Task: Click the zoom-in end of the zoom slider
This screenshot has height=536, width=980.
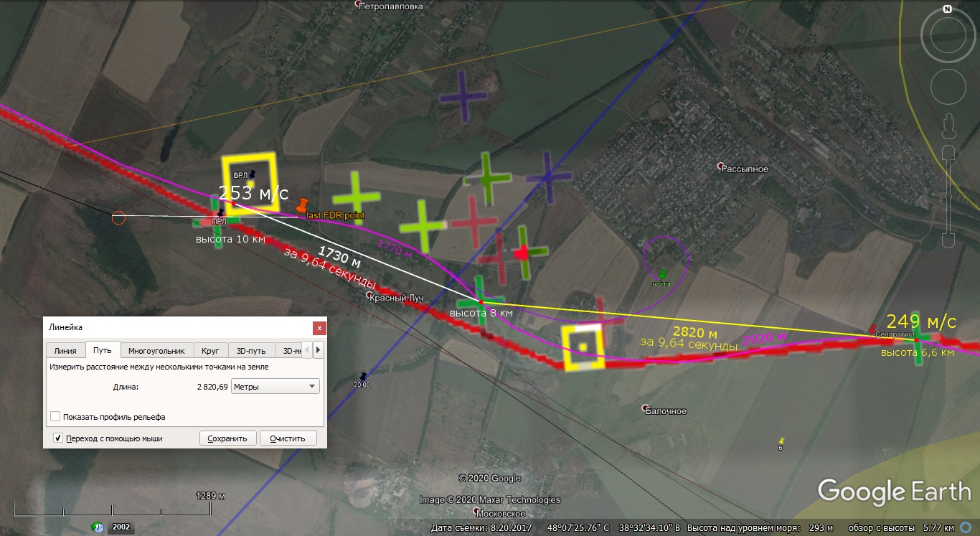Action: 950,151
